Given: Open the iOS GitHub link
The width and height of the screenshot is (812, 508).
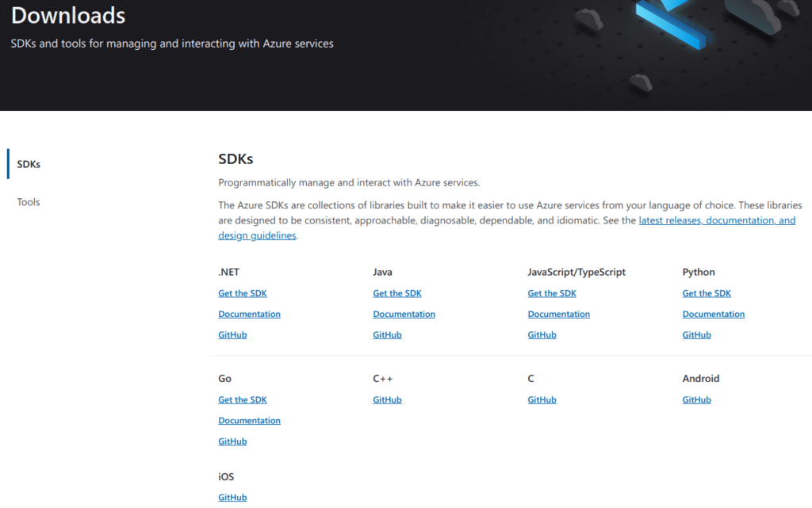Looking at the screenshot, I should point(232,498).
